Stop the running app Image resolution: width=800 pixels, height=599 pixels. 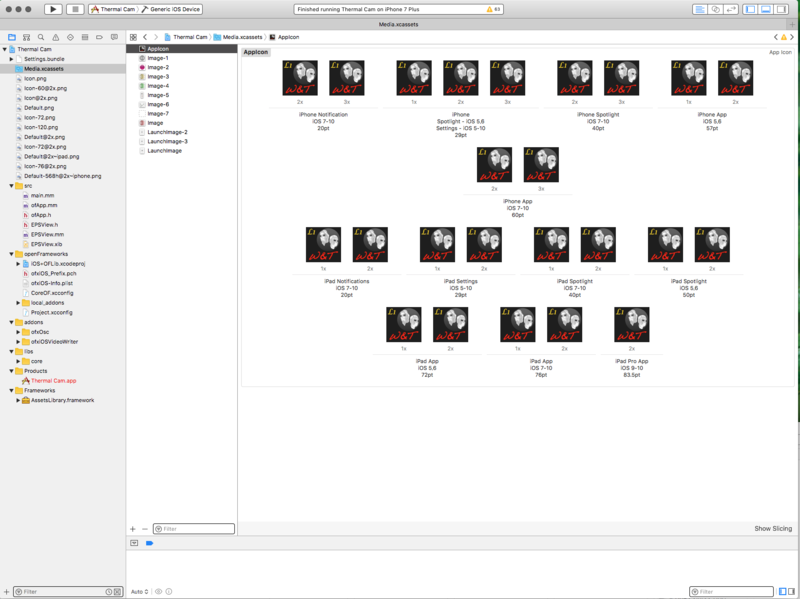click(x=75, y=9)
